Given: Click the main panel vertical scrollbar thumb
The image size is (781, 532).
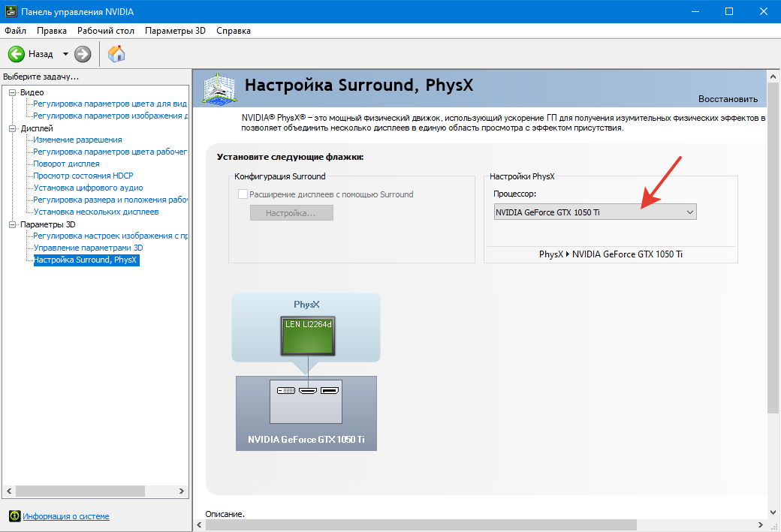Looking at the screenshot, I should coord(773,248).
